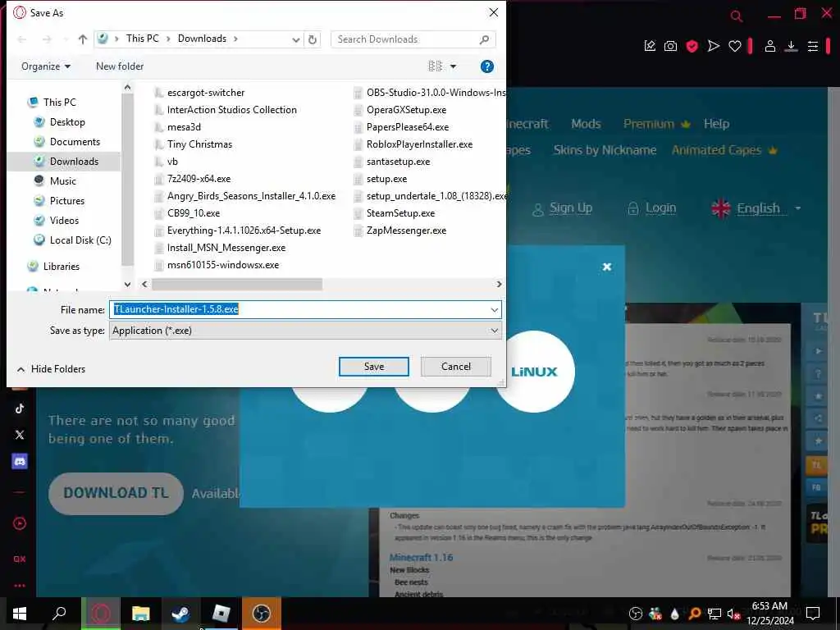
Task: Collapse the folder pane with Hide Folders
Action: (x=52, y=369)
